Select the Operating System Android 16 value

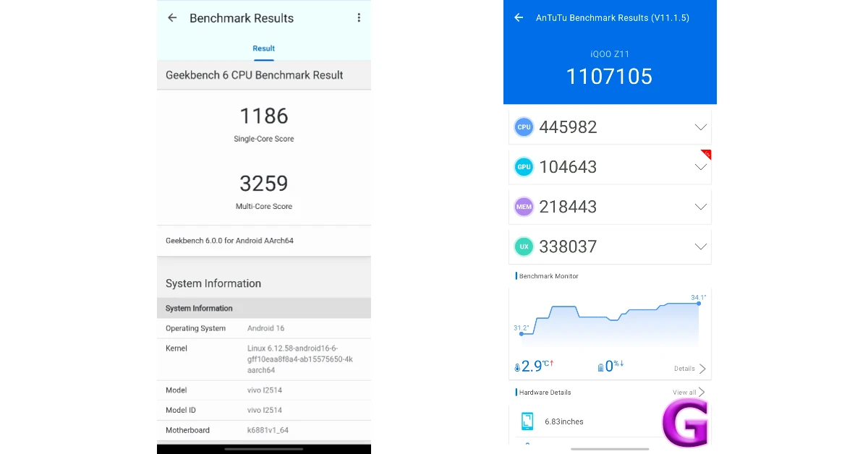[266, 328]
